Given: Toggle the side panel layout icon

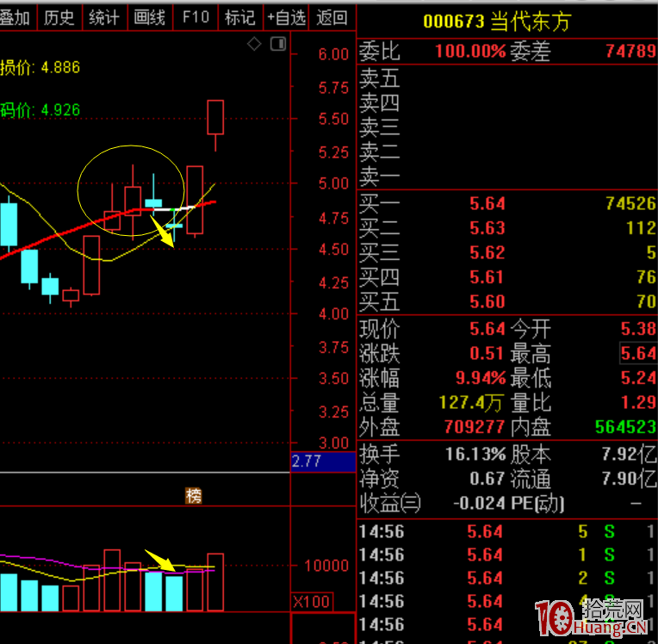Looking at the screenshot, I should pyautogui.click(x=278, y=44).
